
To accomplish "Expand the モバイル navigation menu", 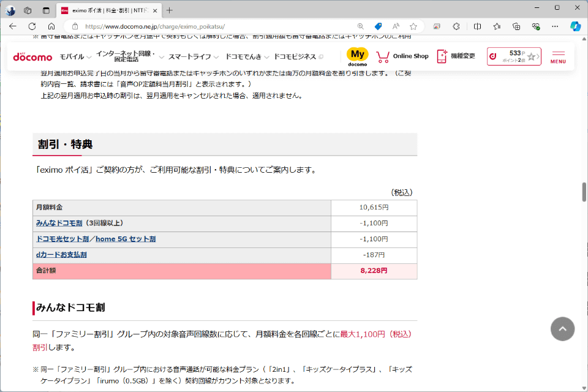I will click(x=72, y=56).
